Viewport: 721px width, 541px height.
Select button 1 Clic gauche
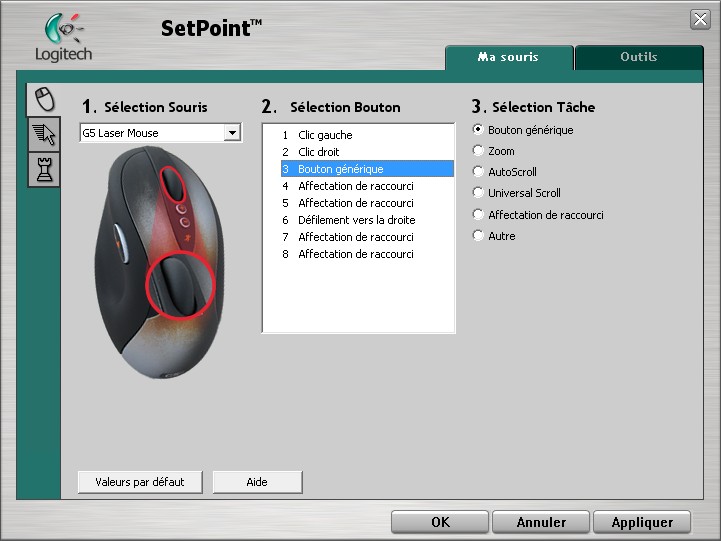[x=367, y=135]
